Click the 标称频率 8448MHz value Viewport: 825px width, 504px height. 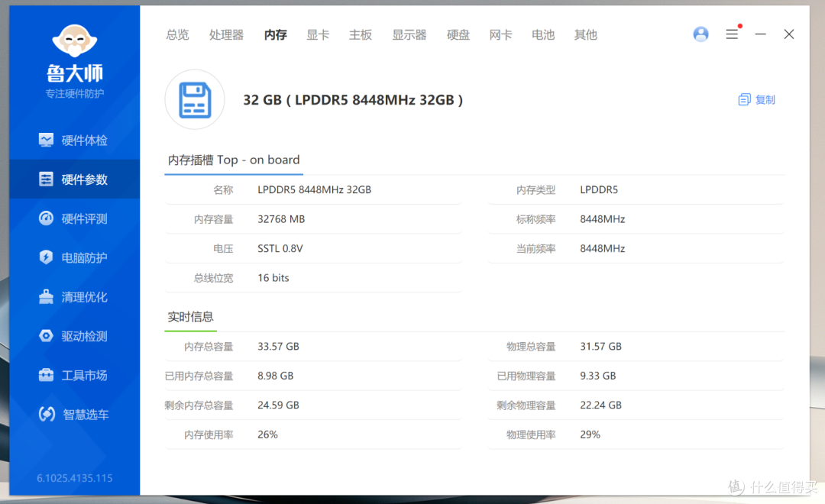(x=603, y=219)
